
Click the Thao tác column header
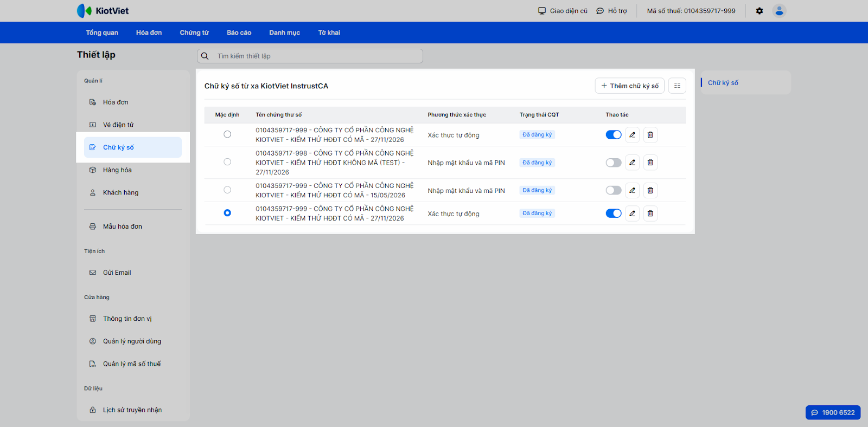pyautogui.click(x=617, y=115)
